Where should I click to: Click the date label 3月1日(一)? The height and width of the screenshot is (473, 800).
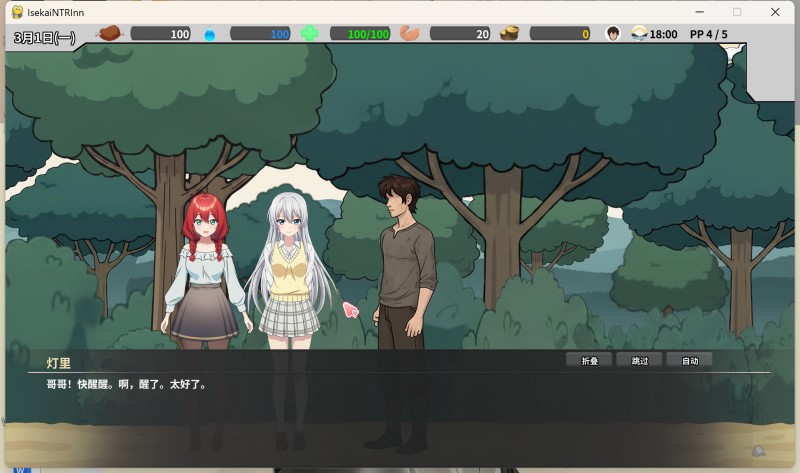[44, 38]
